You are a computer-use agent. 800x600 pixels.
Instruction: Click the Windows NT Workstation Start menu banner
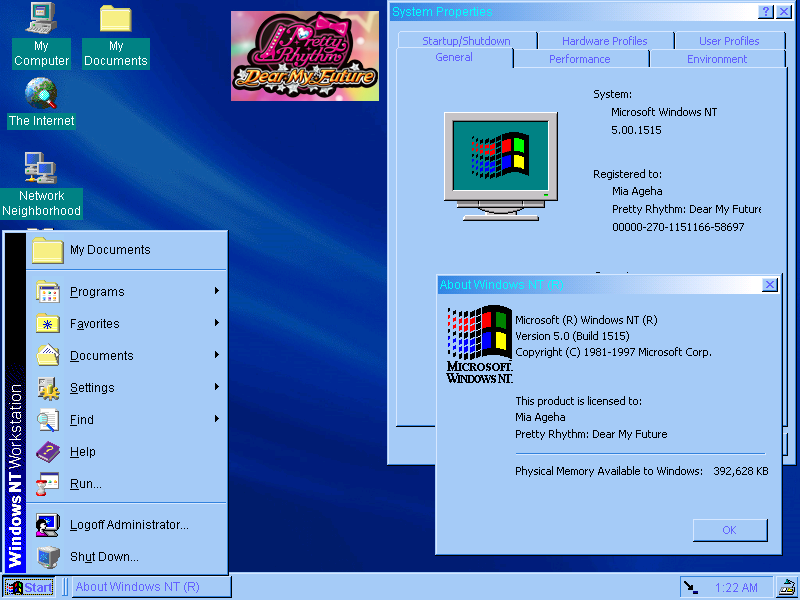[x=15, y=402]
